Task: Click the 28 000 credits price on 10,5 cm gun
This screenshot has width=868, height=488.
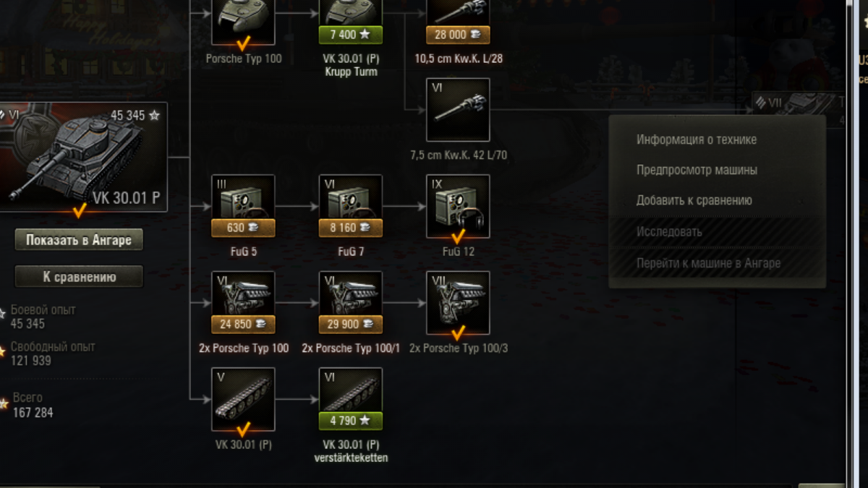Action: [x=458, y=35]
